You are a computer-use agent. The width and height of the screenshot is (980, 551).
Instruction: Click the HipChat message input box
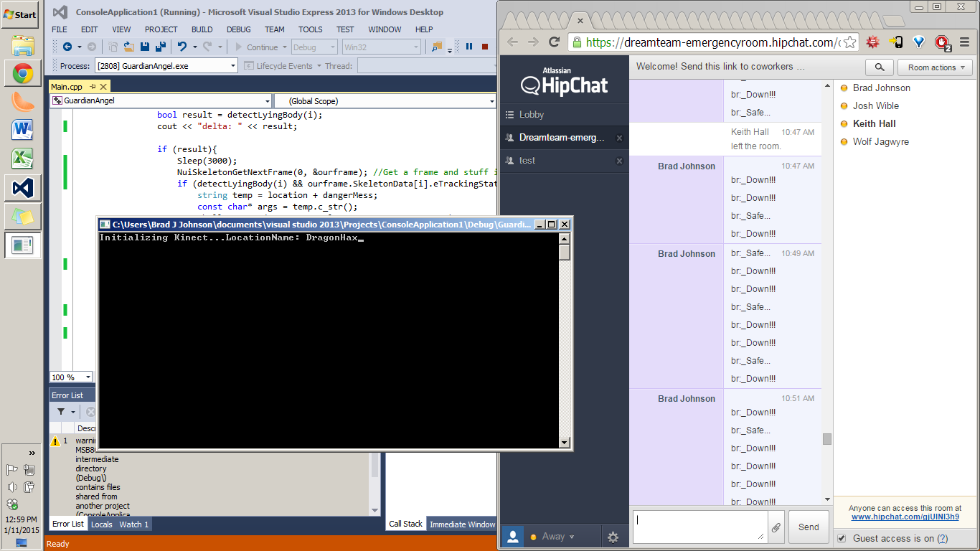point(700,527)
